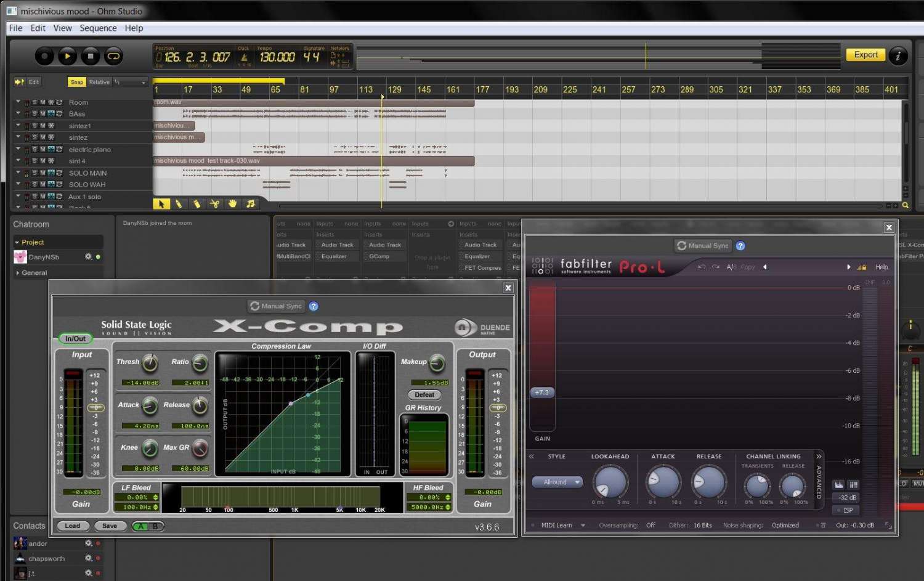Click the X-Comp Defeat button

(424, 395)
